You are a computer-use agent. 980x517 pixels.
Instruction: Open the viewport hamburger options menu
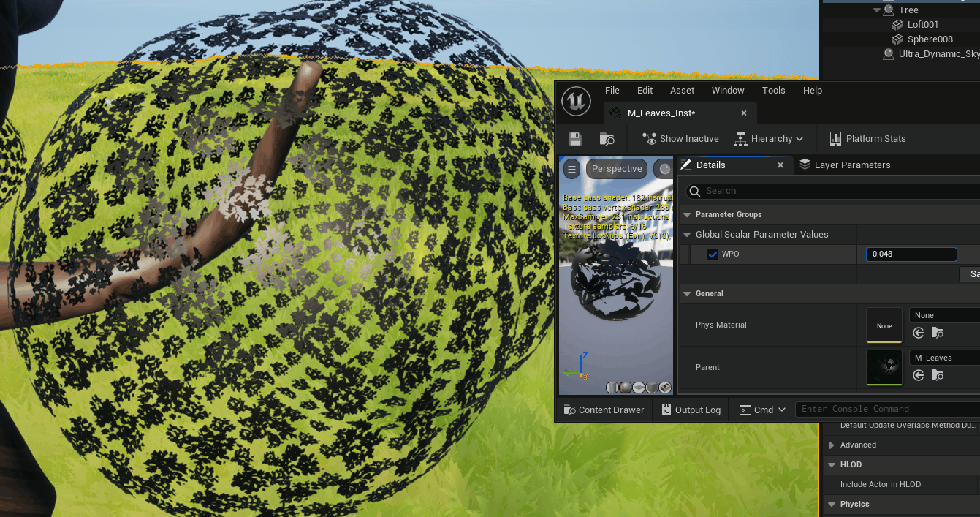pyautogui.click(x=572, y=169)
